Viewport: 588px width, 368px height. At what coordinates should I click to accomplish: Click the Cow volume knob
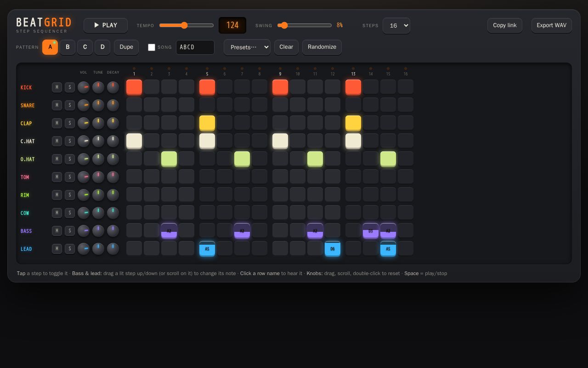tap(84, 213)
